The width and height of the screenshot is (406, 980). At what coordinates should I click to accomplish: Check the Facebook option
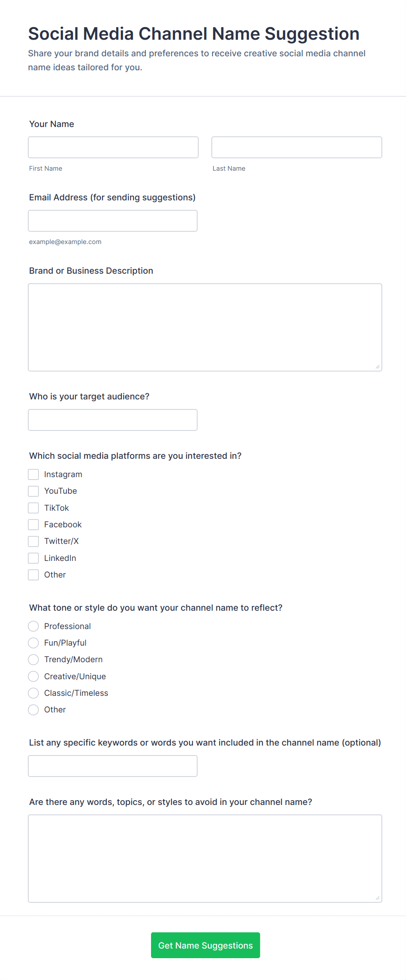tap(33, 524)
